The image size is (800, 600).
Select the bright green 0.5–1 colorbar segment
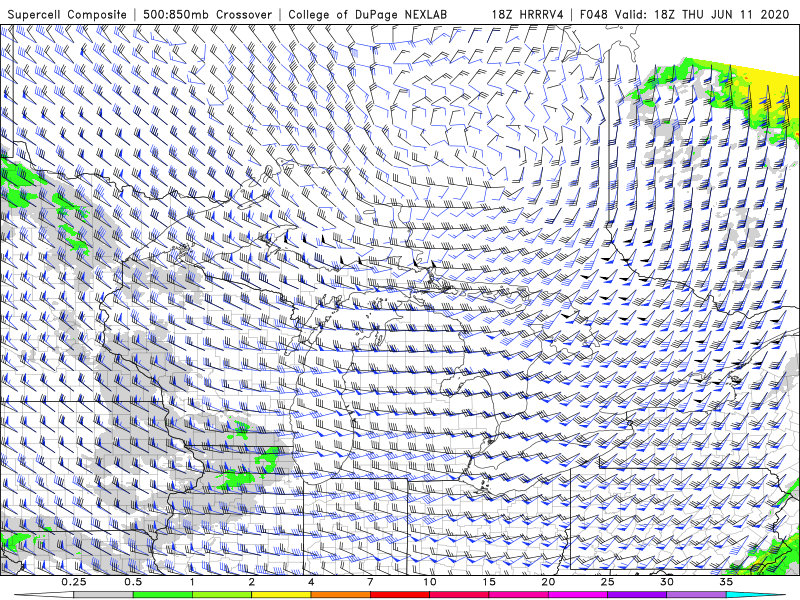pos(163,595)
